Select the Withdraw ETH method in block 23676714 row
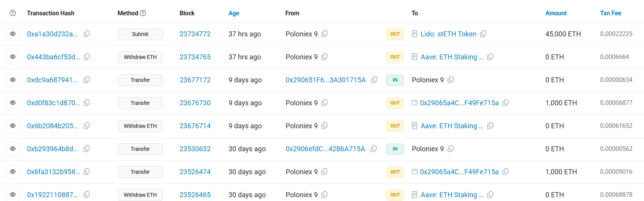 140,126
